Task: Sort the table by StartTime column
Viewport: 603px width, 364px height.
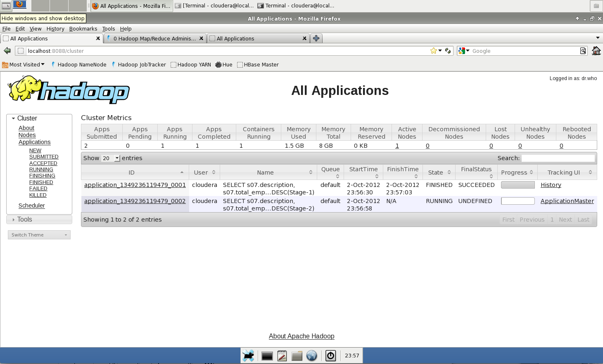Action: pyautogui.click(x=363, y=172)
